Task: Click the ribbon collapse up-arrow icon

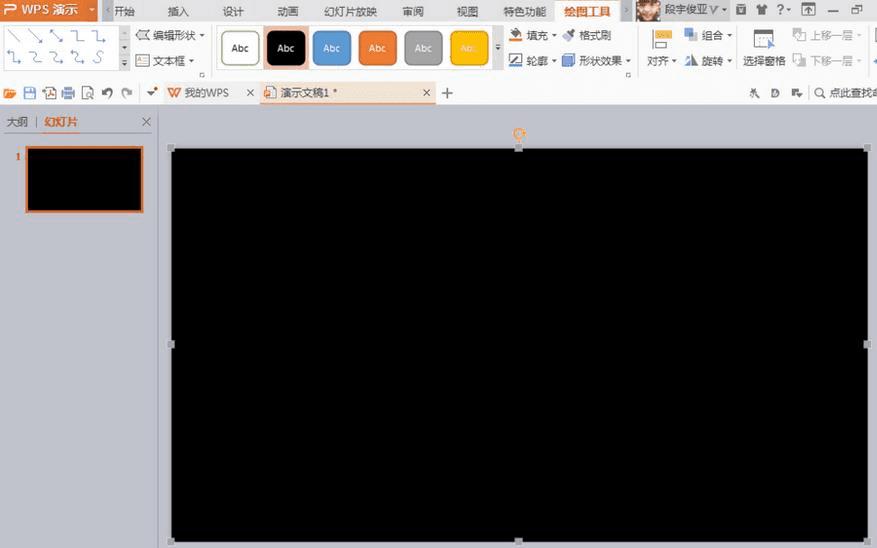Action: click(808, 10)
